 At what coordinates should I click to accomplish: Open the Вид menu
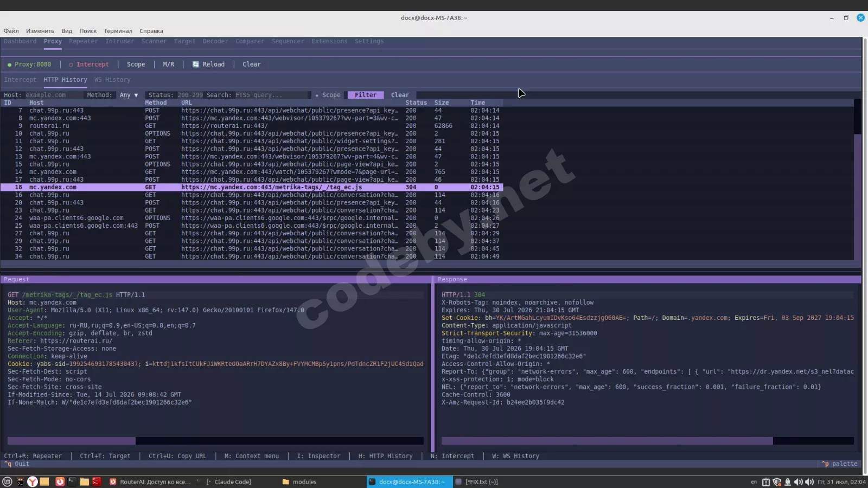[x=67, y=31]
